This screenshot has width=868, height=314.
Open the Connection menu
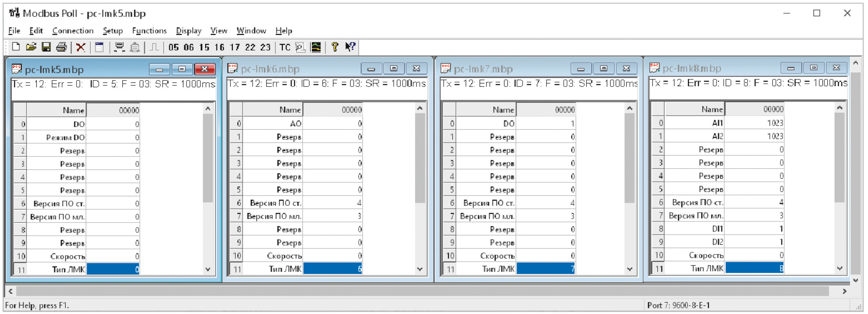(x=73, y=31)
